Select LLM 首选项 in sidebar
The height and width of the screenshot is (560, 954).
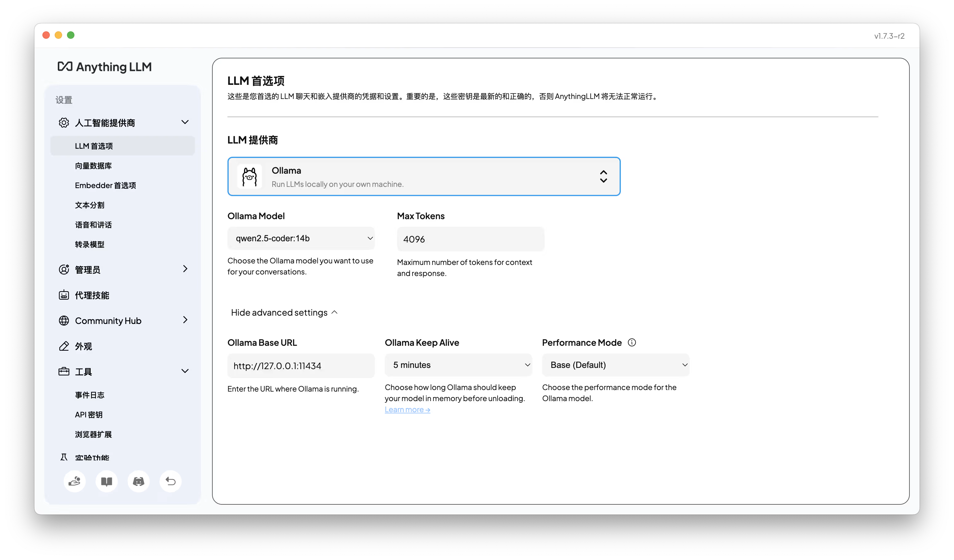122,146
